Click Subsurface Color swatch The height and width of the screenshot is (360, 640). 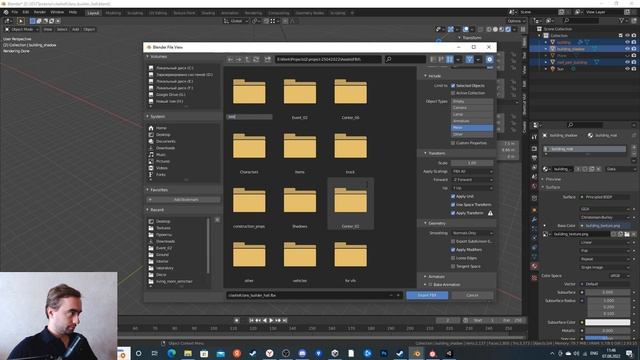[608, 322]
